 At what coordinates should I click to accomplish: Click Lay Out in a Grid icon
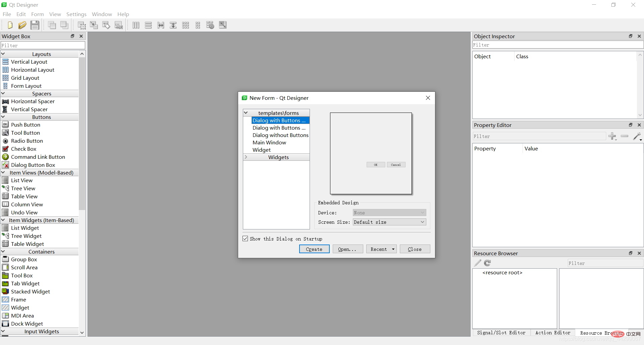185,25
